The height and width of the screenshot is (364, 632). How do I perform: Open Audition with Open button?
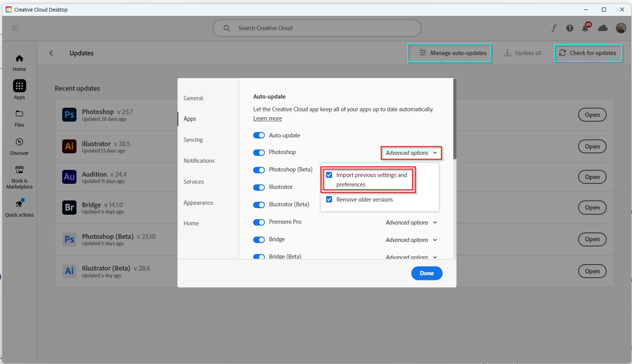pos(592,177)
